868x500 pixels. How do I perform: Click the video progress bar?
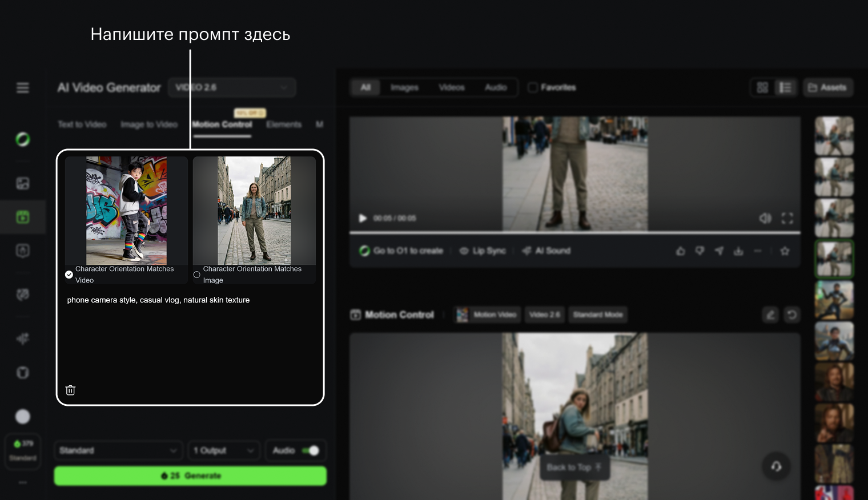pyautogui.click(x=574, y=233)
